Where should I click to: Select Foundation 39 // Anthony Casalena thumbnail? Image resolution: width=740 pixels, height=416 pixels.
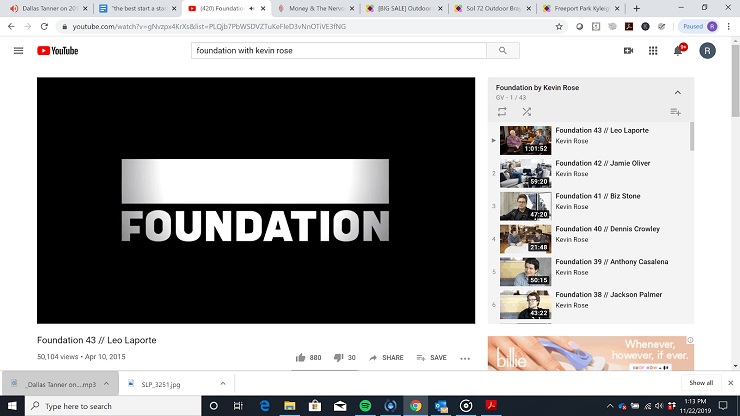pos(525,272)
